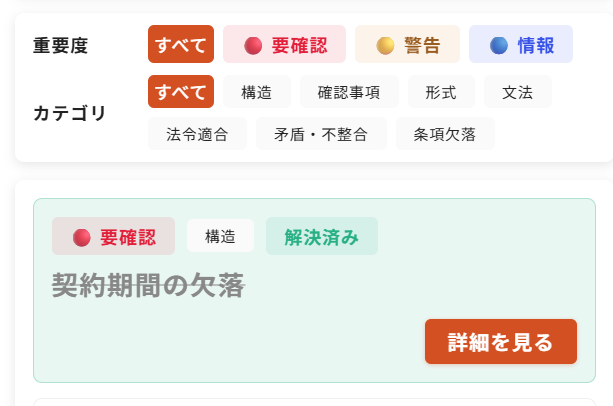Click the yellow dot icon in the 警告 filter

coord(385,45)
